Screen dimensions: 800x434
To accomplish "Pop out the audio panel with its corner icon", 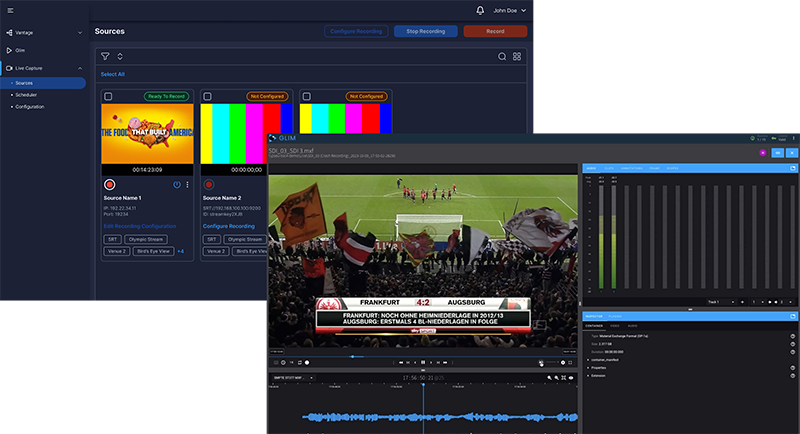I will [793, 168].
